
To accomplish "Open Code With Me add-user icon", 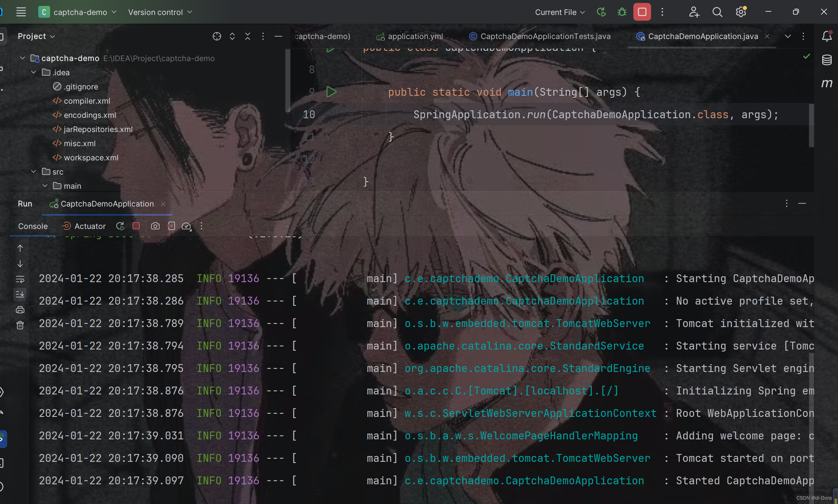I will (694, 12).
